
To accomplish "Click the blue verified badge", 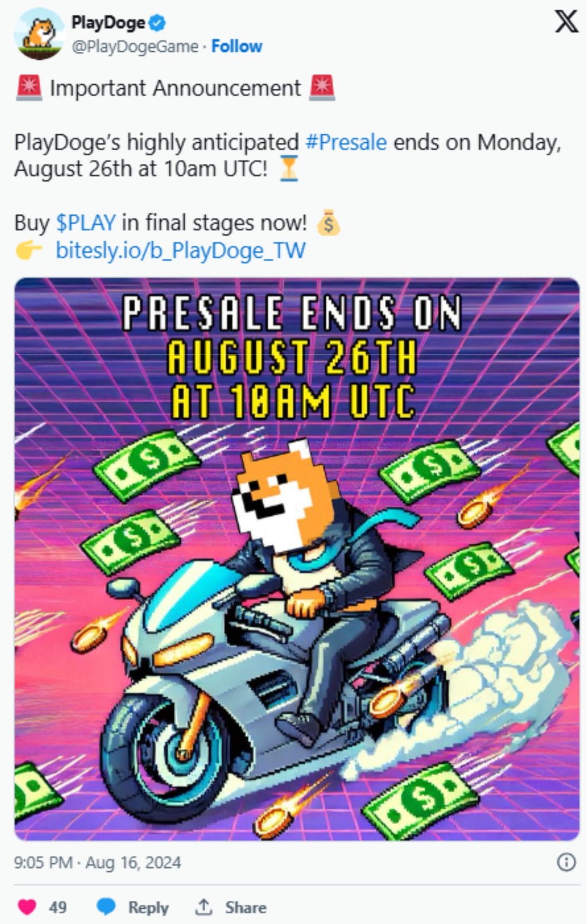I will point(158,23).
